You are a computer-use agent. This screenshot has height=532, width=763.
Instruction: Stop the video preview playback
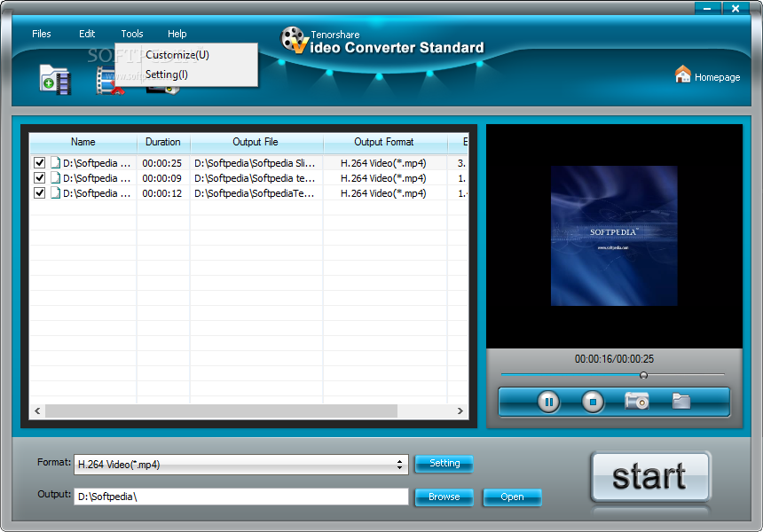[x=593, y=402]
